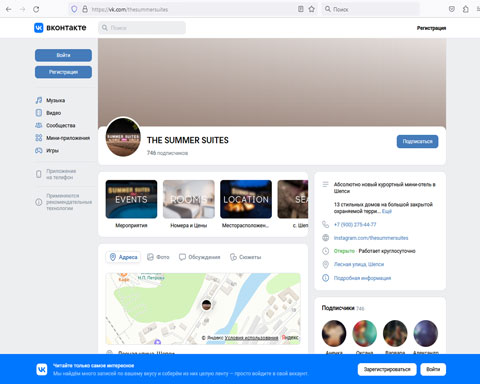Viewport: 480px width, 384px height.
Task: Select the Адреса tab
Action: tap(123, 257)
